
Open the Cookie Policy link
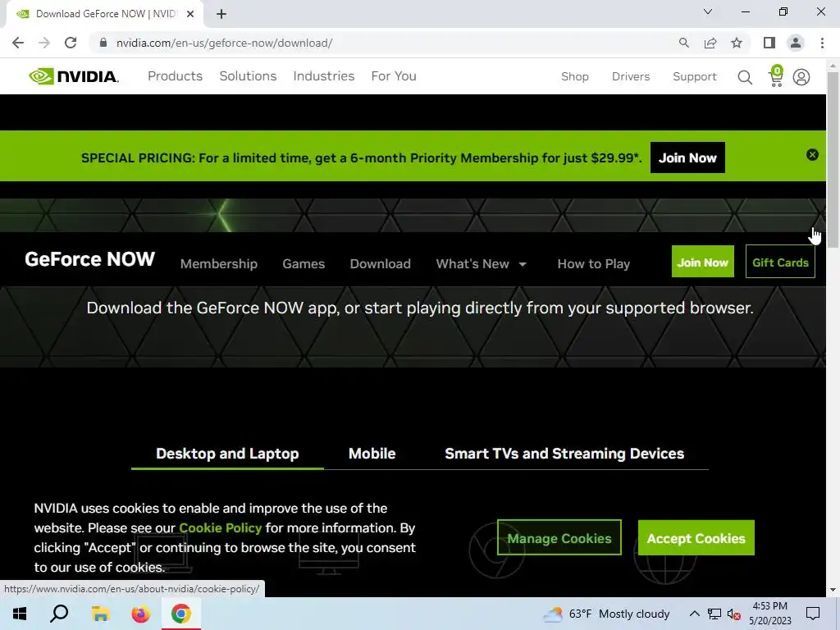[x=220, y=527]
